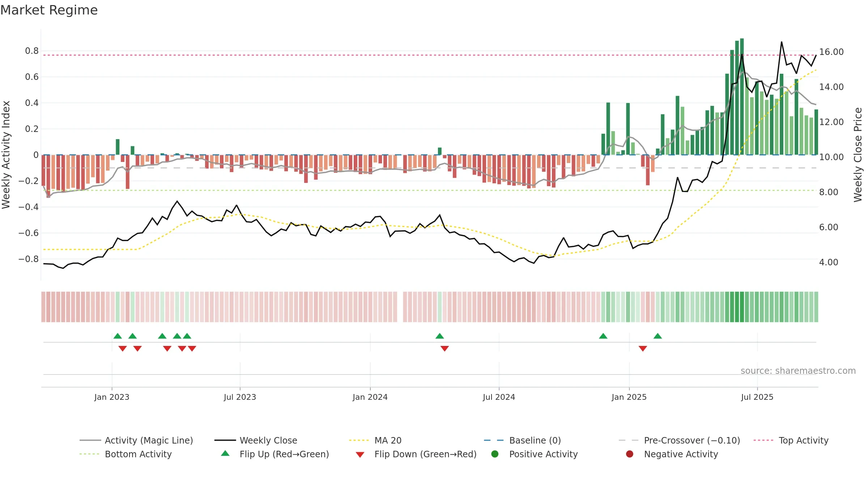Click the Flip Up marker before December 2024
Screen dimensions: 868x488
click(603, 336)
